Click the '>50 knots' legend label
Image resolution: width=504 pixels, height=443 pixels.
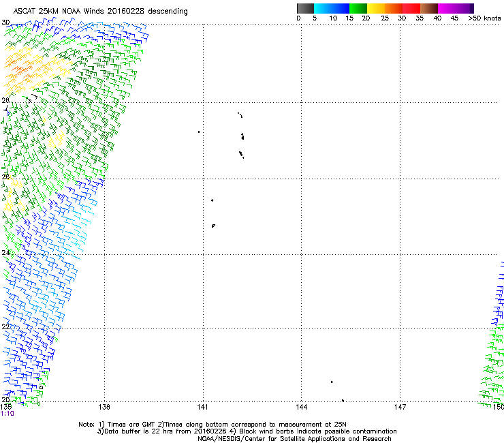pos(484,18)
